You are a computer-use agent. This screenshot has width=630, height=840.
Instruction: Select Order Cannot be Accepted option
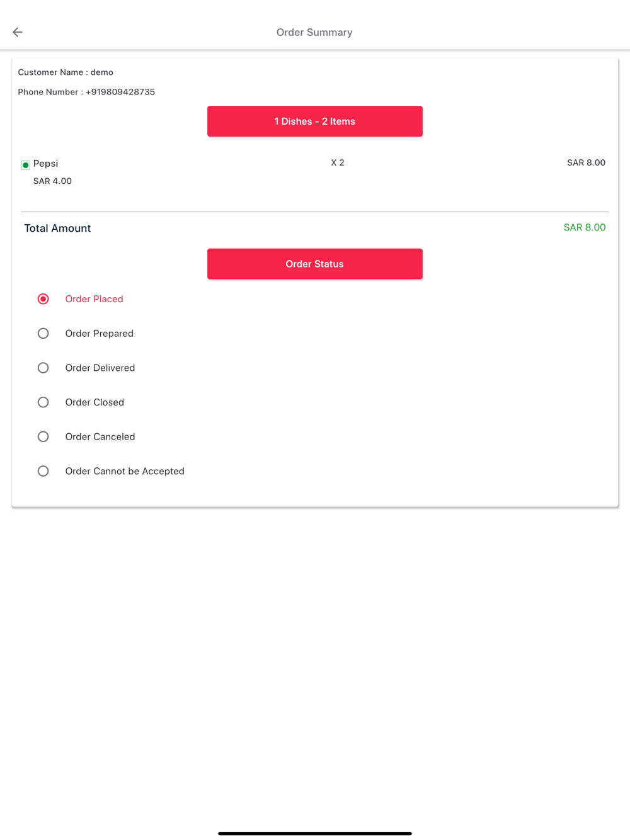[x=43, y=471]
